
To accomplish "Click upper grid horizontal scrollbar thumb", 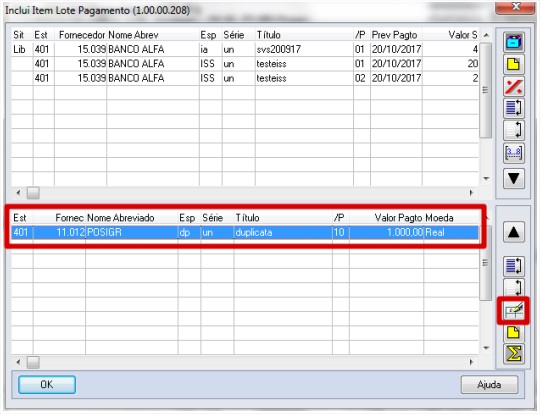I will 33,193.
